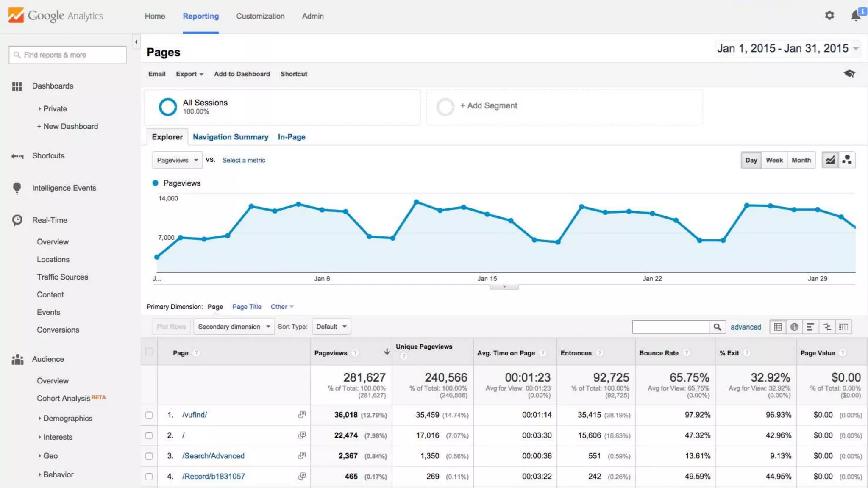The image size is (868, 488).
Task: Click the advanced filter link
Action: pos(746,327)
